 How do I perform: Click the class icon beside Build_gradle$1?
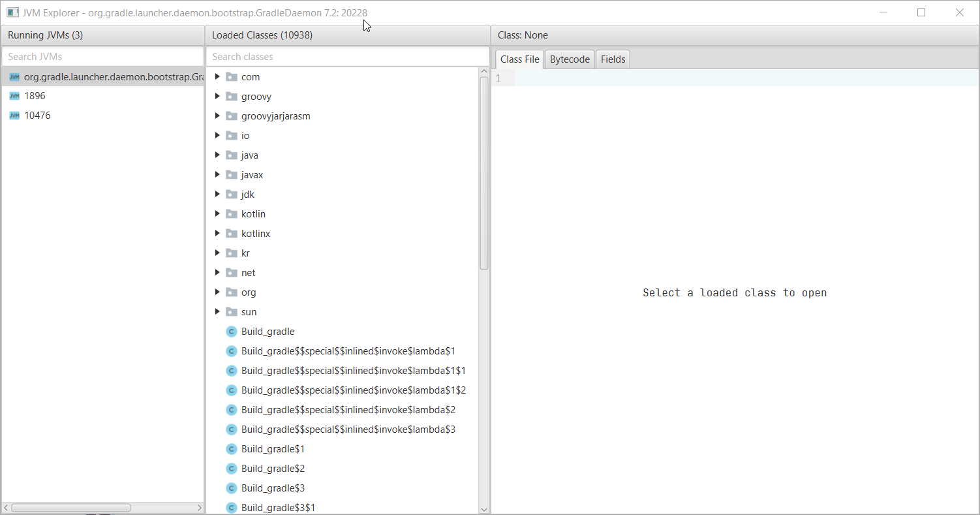231,449
